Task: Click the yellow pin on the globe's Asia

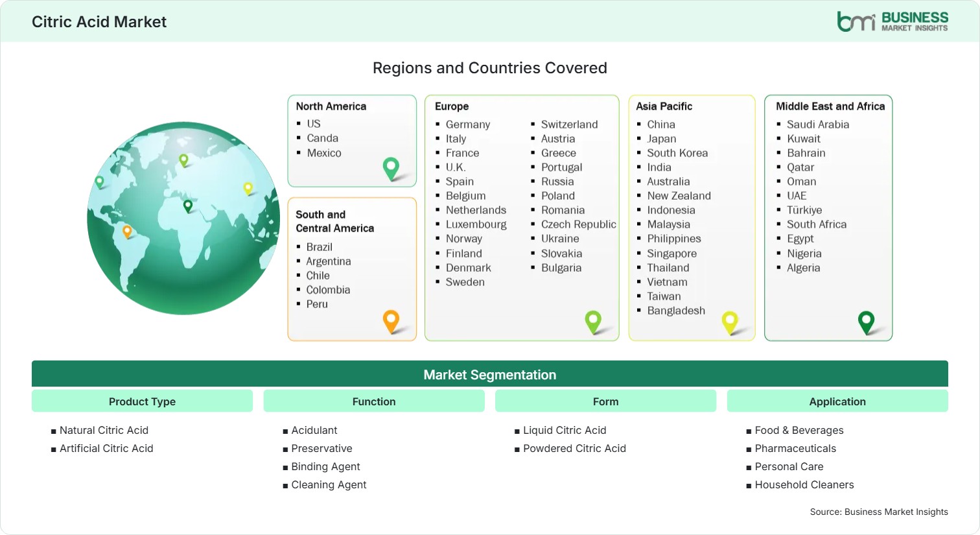Action: [x=248, y=189]
